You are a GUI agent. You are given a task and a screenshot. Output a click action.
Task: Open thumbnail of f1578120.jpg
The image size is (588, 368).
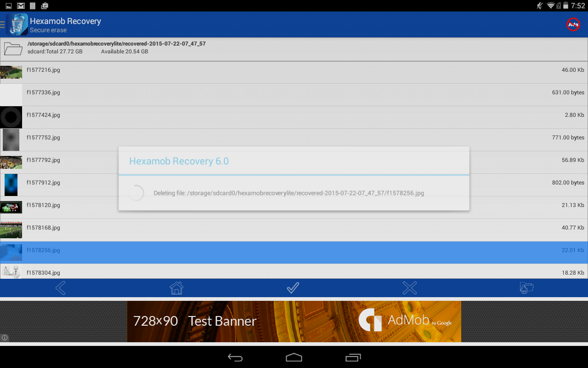point(11,207)
